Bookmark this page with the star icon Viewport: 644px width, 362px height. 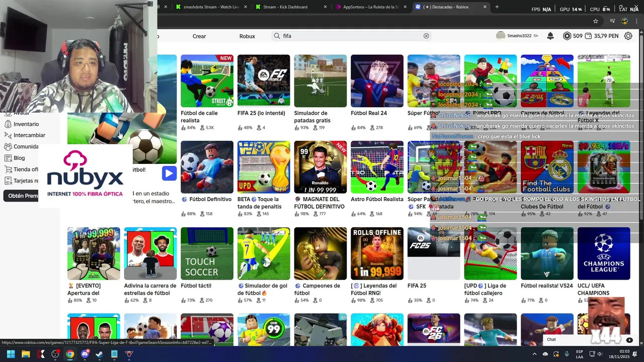596,21
